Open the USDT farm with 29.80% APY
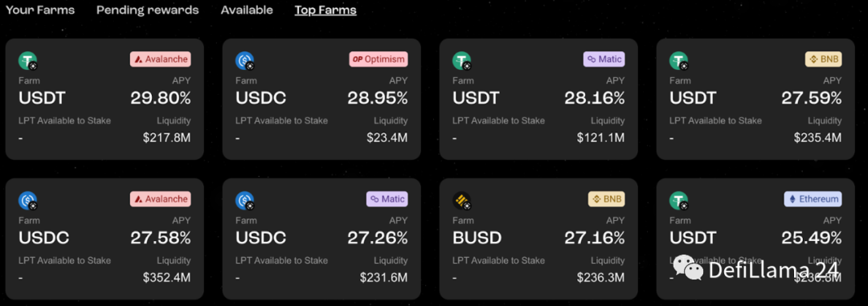Screen dimensions: 868x306 click(104, 99)
